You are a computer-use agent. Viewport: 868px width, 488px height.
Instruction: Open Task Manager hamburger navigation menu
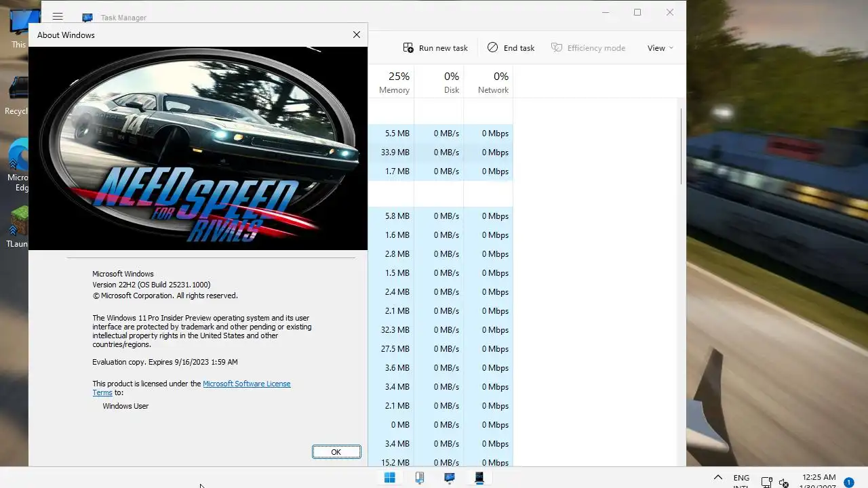(58, 16)
